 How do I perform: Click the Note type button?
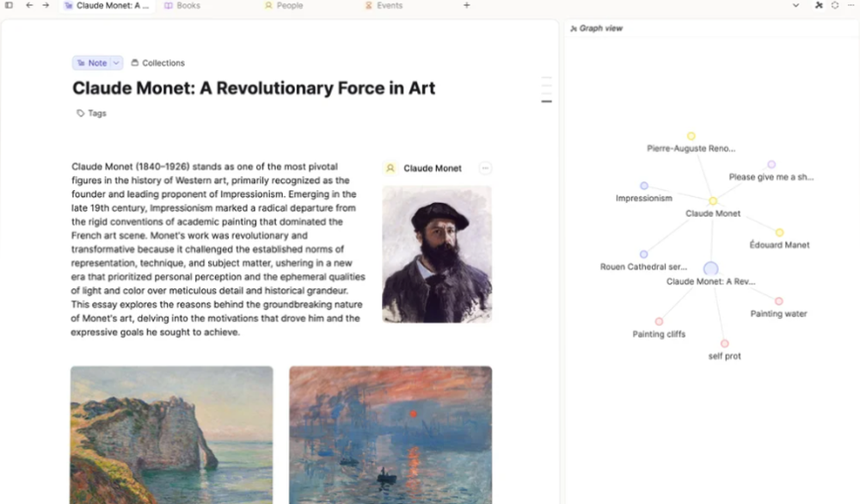(x=92, y=63)
